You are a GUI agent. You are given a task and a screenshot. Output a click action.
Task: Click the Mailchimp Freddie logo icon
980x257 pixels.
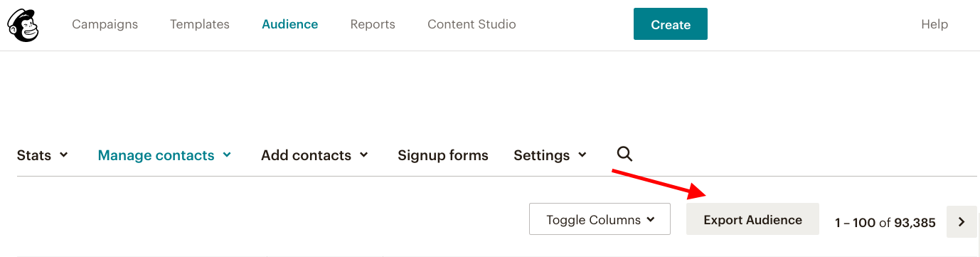[23, 25]
